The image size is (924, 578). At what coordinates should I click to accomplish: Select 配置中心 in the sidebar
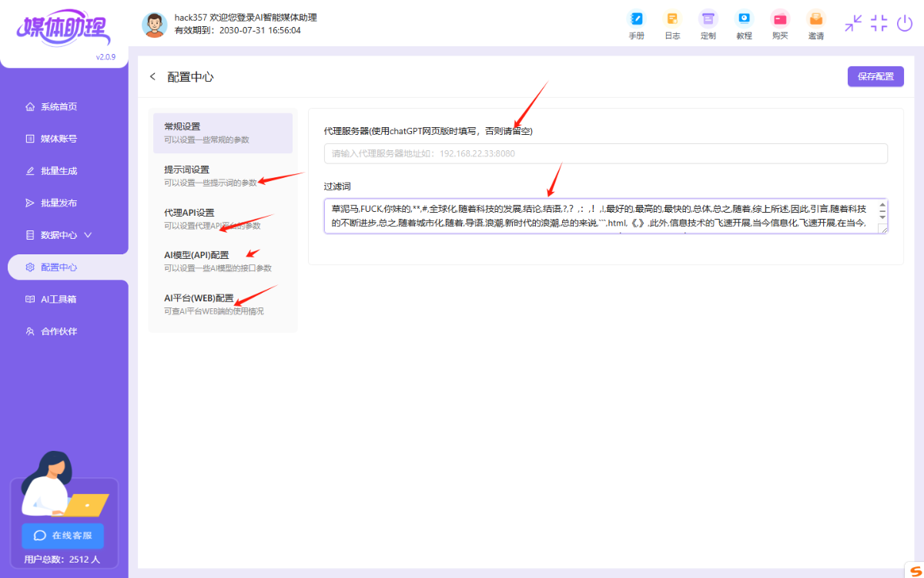coord(68,267)
